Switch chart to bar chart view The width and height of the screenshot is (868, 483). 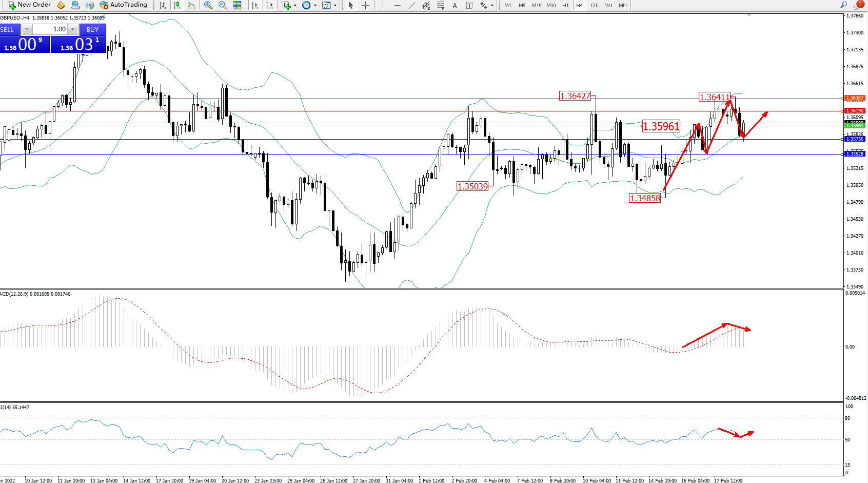[163, 5]
